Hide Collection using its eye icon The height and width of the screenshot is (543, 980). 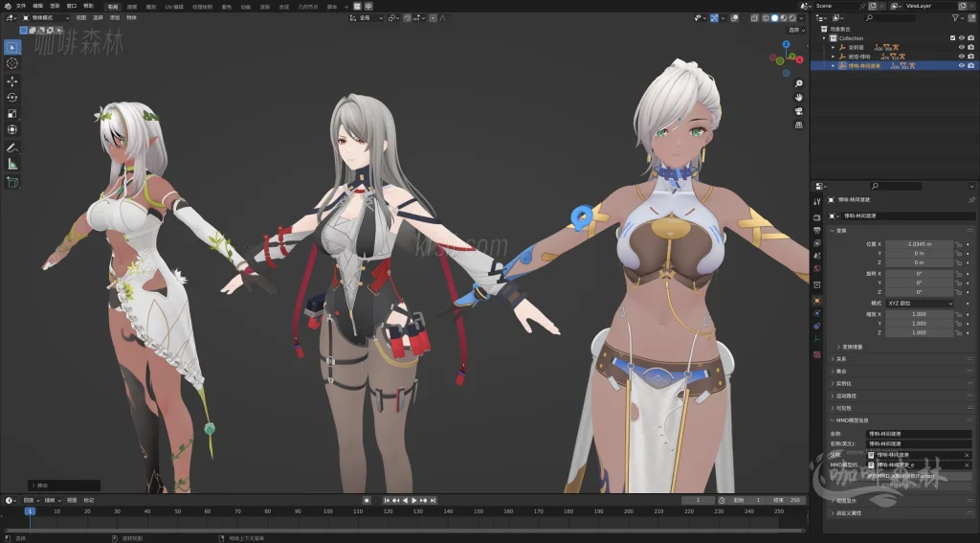962,38
